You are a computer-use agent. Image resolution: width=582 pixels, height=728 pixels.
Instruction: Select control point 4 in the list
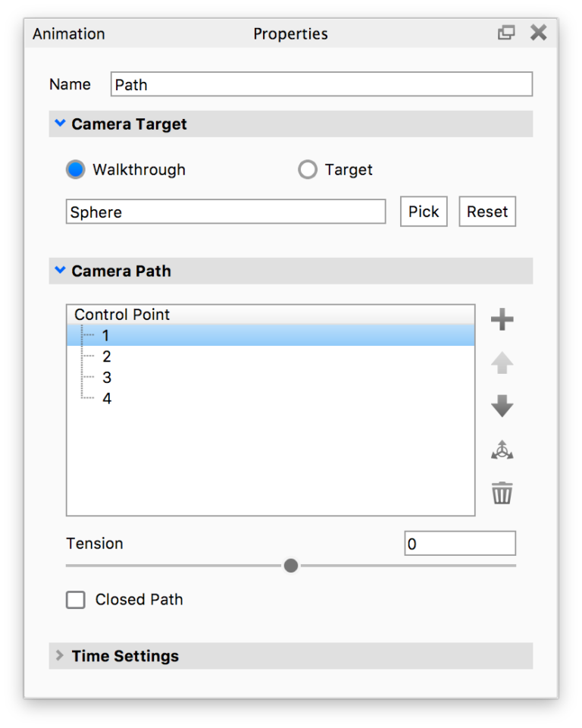coord(106,397)
